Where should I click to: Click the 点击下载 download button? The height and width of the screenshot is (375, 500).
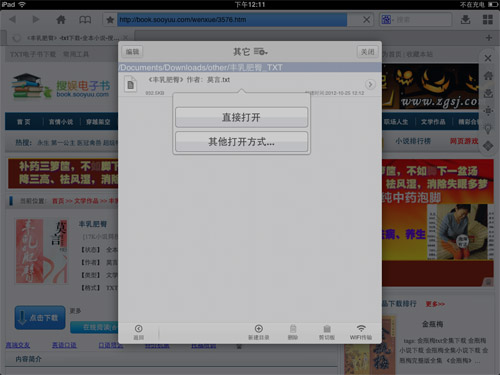[x=40, y=318]
